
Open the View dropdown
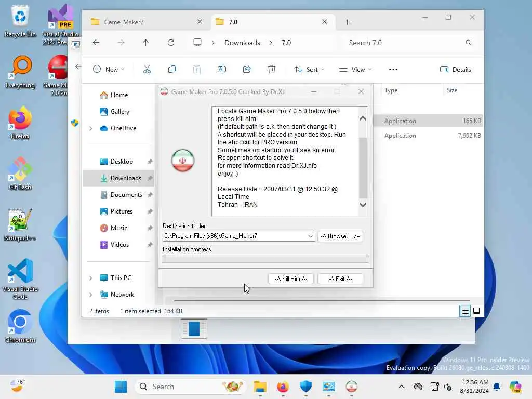click(355, 70)
